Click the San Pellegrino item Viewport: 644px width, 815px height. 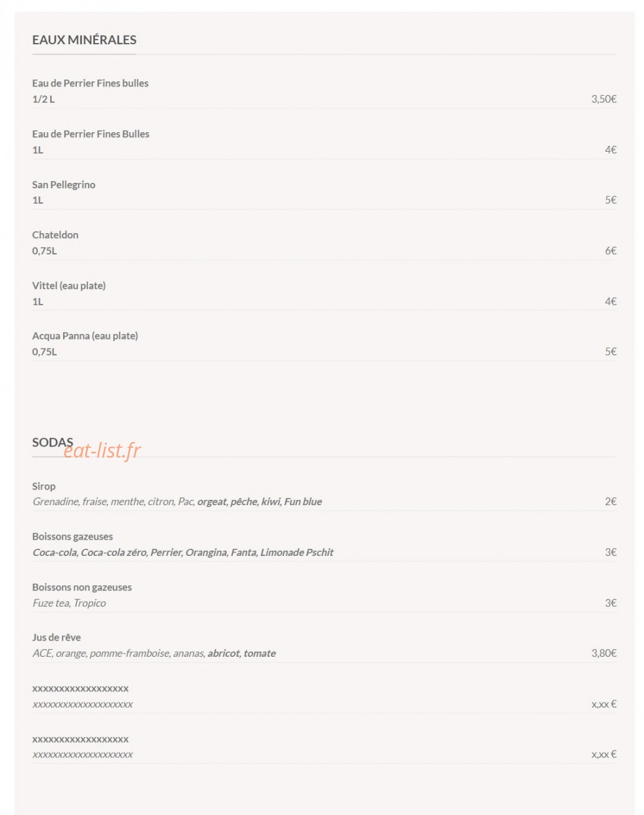coord(324,193)
